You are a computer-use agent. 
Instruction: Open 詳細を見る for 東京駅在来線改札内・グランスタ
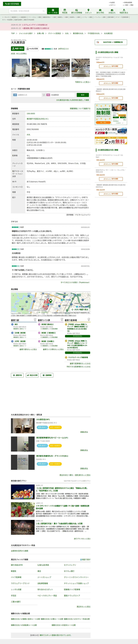pos(84,469)
